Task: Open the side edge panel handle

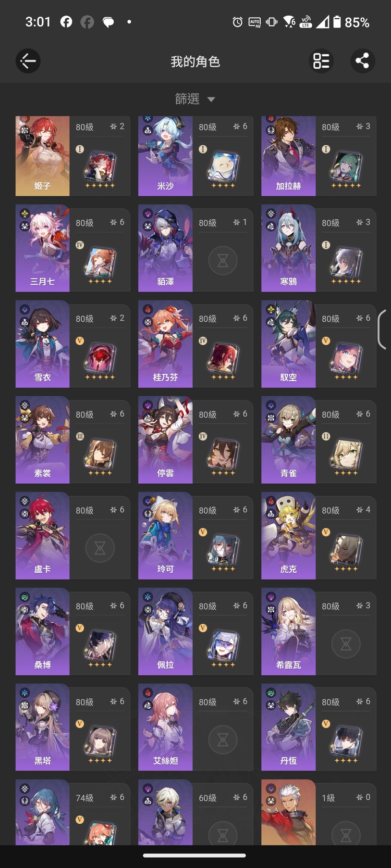Action: tap(382, 329)
